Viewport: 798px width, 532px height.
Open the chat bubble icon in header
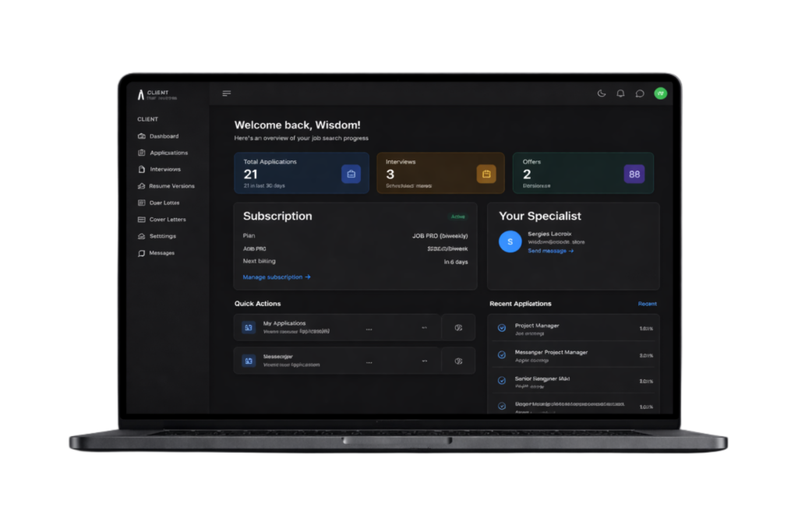coord(640,93)
